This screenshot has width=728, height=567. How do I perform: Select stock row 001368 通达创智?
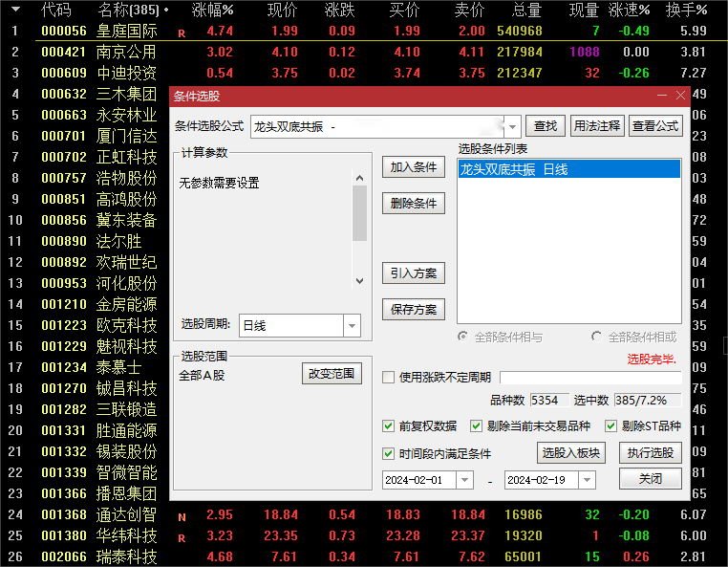(364, 514)
